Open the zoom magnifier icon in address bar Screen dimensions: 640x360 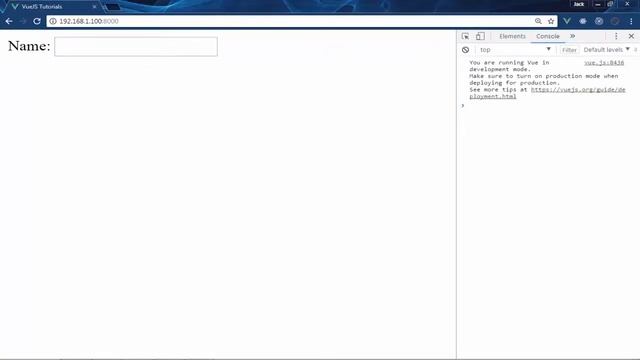(538, 21)
